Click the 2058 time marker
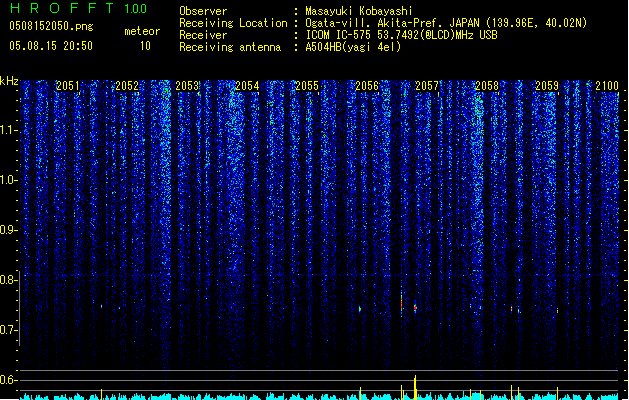This screenshot has height=400, width=629. pos(487,85)
